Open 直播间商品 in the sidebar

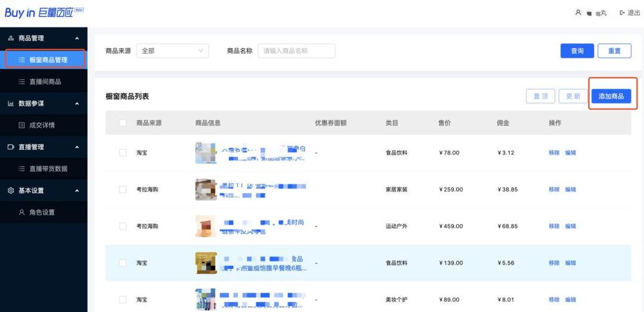[44, 82]
